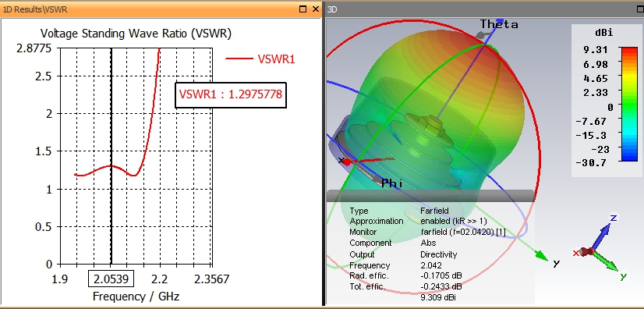Click the red X-axis origin marker
The image size is (644, 309).
pos(347,162)
